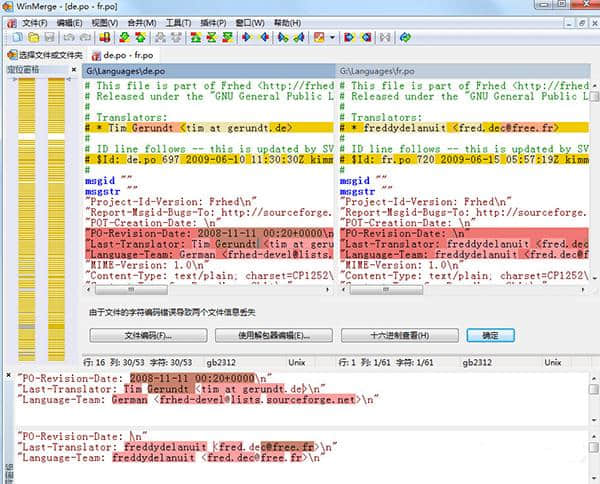This screenshot has height=484, width=600.
Task: Switch to the 选择文件或文件夹 tab
Action: point(47,54)
